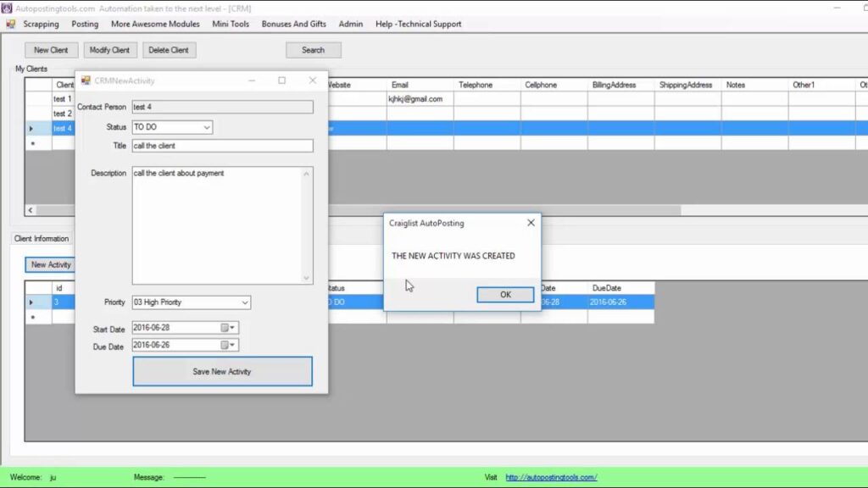Click the New Activity button
Image resolution: width=868 pixels, height=488 pixels.
(x=50, y=264)
